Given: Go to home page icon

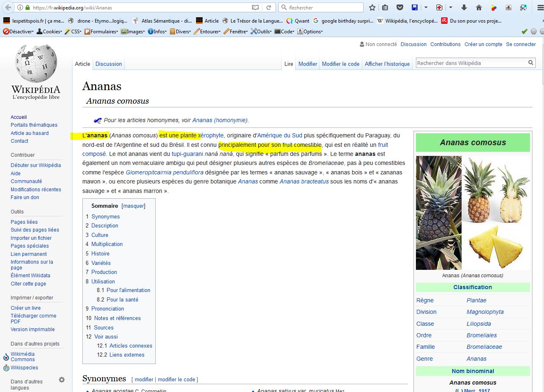Looking at the screenshot, I should [x=479, y=7].
